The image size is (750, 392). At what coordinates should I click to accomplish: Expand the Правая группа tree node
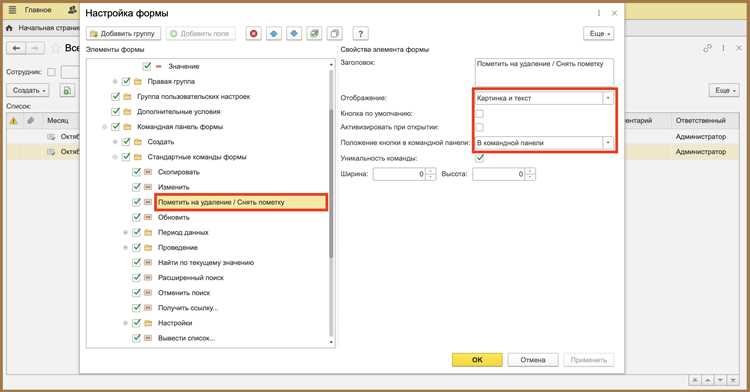coord(115,82)
